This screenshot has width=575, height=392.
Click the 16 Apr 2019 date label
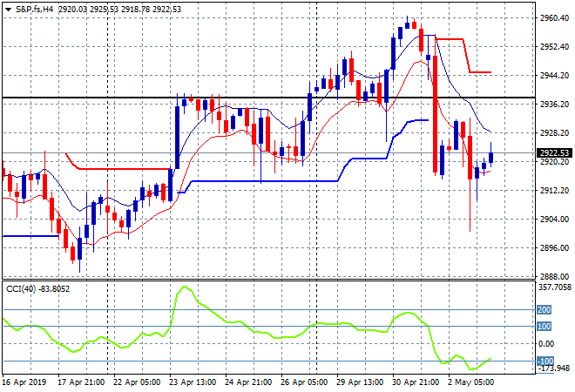24,382
